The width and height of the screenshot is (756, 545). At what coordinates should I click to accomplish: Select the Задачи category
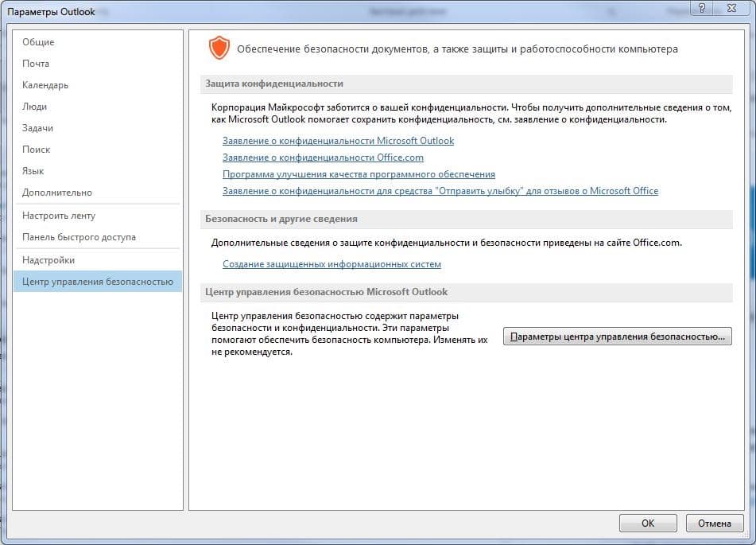click(98, 128)
